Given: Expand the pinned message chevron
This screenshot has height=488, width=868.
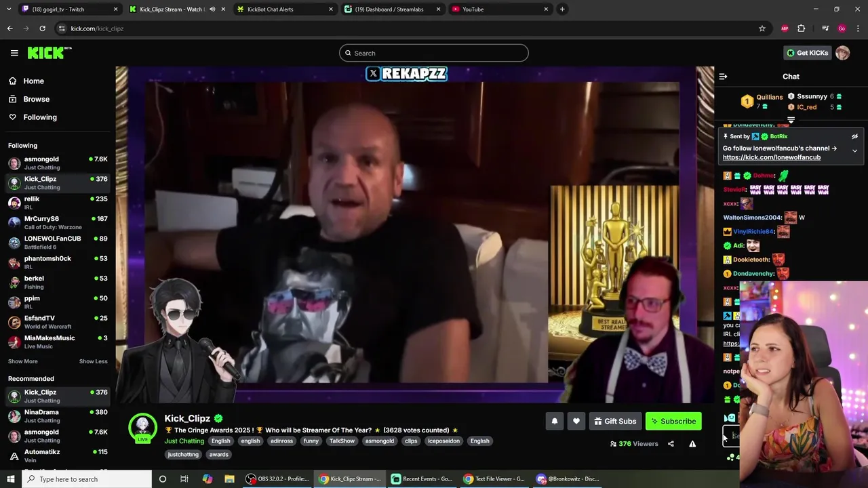Looking at the screenshot, I should click(854, 150).
